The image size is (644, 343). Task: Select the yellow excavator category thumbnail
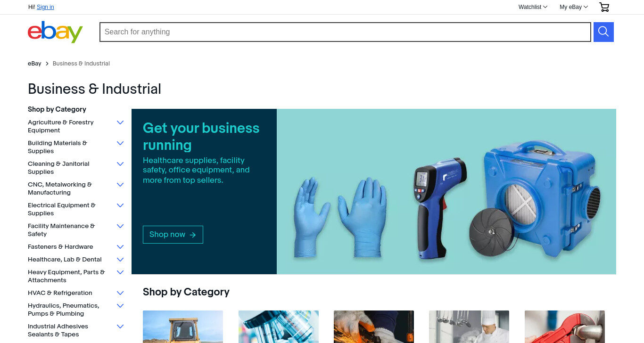click(x=183, y=327)
